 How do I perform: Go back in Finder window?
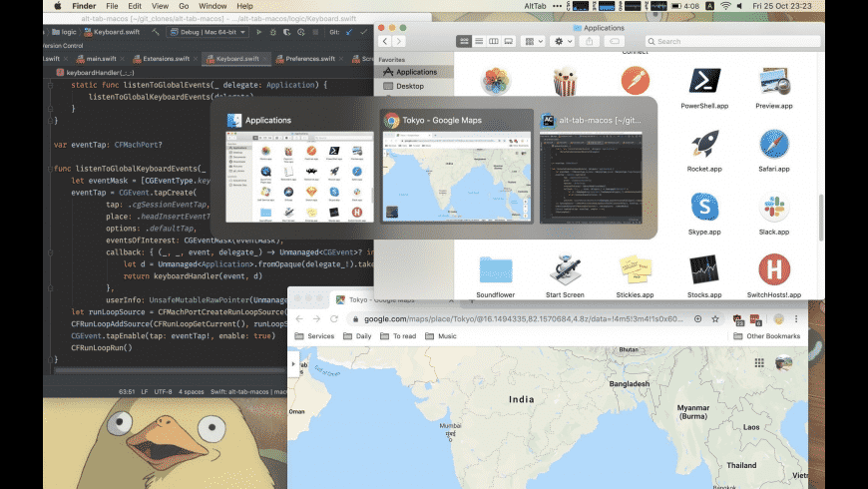[385, 41]
